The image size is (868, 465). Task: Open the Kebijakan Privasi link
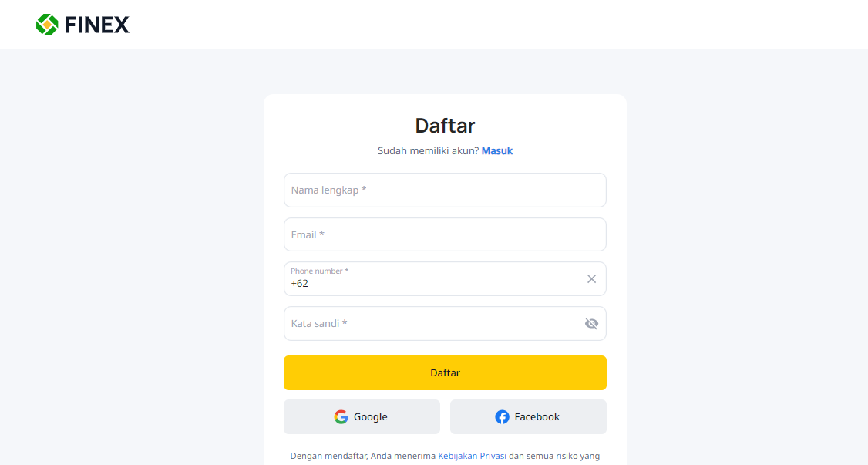click(473, 457)
